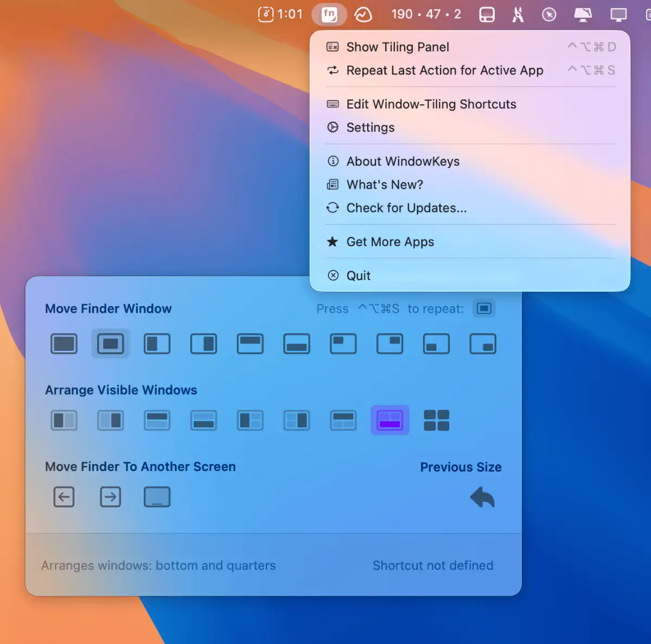Arrange windows as top half plus quarters

[343, 420]
